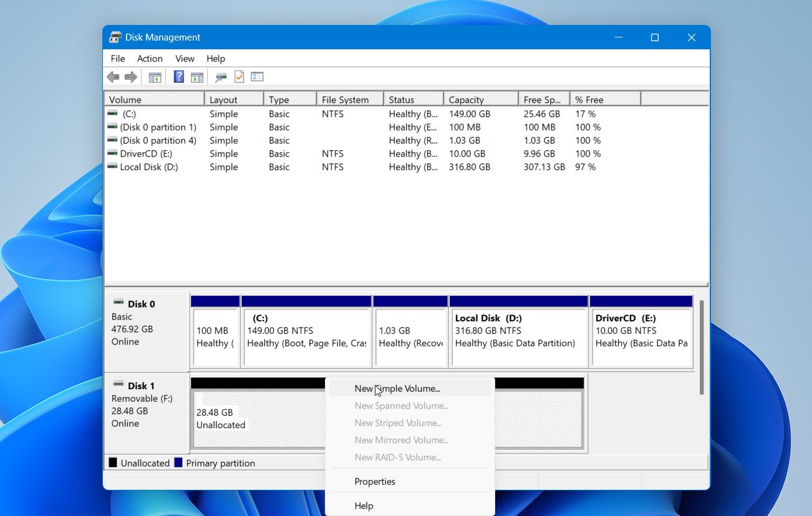The height and width of the screenshot is (516, 812).
Task: Click the "307.13 GB" free space cell
Action: coord(544,167)
